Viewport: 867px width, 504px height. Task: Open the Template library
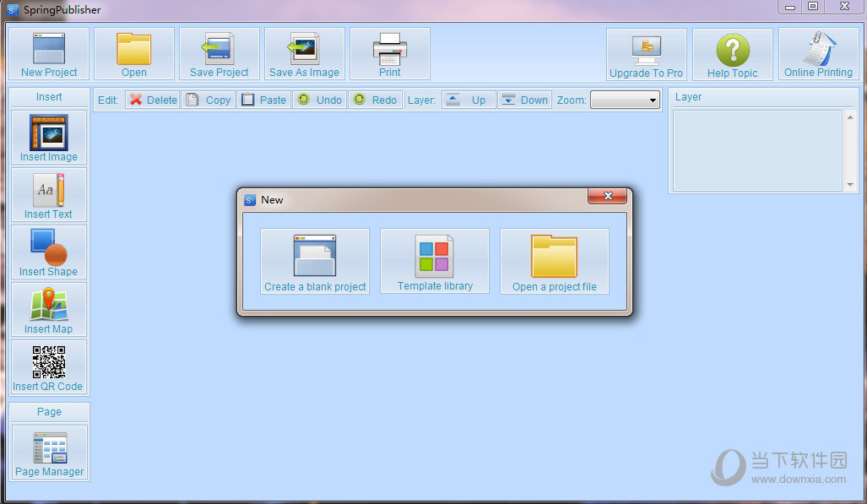[x=435, y=261]
